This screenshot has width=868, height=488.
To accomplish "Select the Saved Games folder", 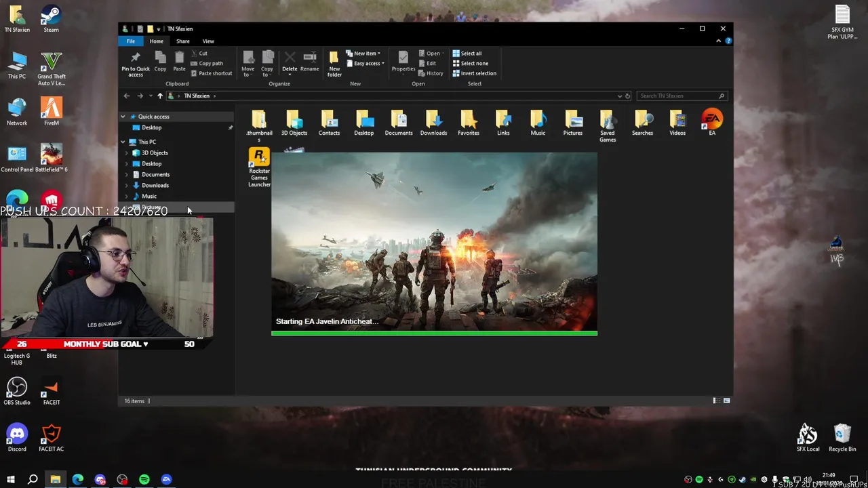I will (608, 127).
